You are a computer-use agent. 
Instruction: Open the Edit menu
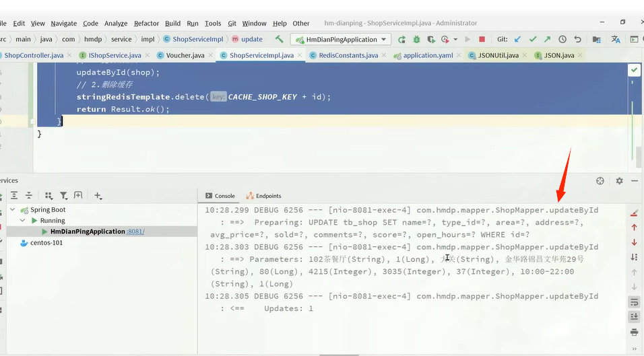click(19, 24)
